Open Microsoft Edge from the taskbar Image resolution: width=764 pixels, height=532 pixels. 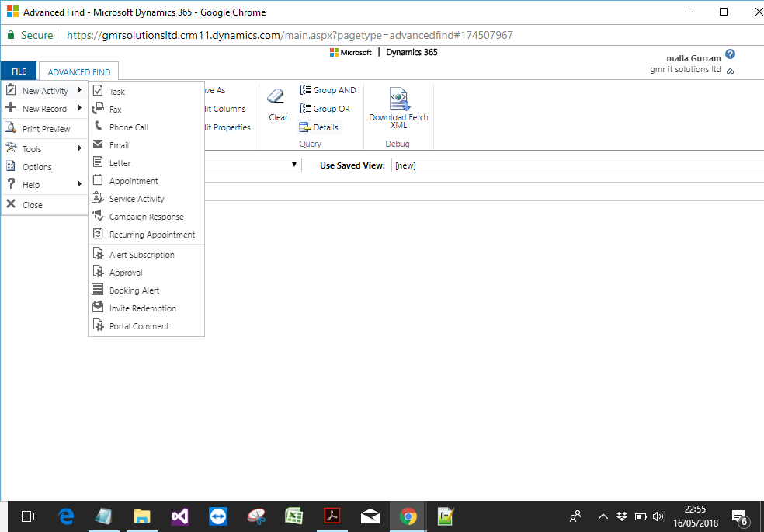(x=66, y=516)
